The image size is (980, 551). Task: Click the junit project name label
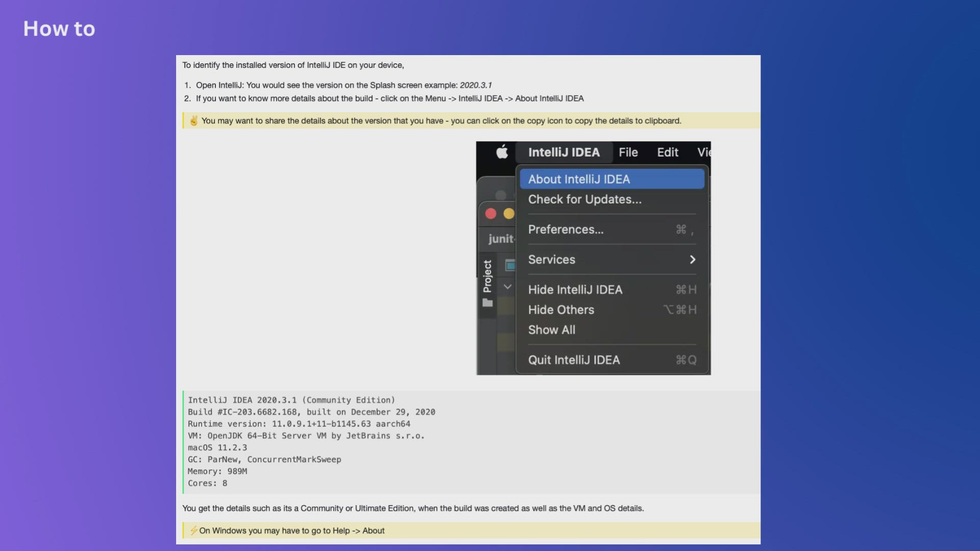pos(500,239)
